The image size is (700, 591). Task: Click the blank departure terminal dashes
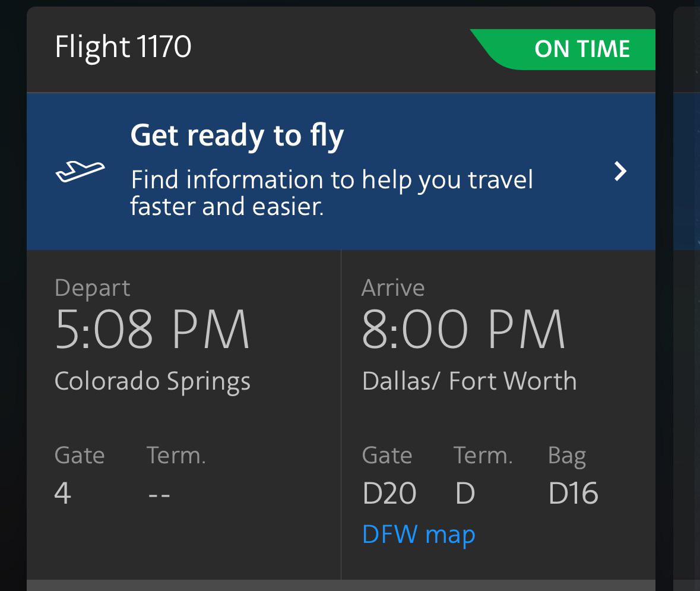[x=159, y=494]
